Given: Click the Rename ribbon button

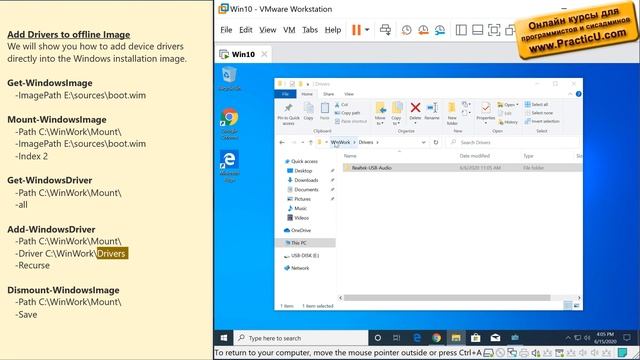Looking at the screenshot, I should (x=432, y=111).
